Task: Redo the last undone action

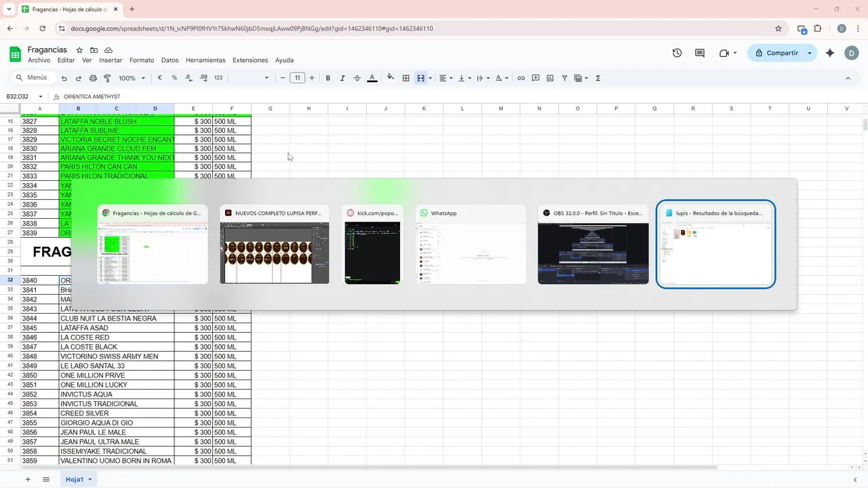Action: pyautogui.click(x=79, y=78)
